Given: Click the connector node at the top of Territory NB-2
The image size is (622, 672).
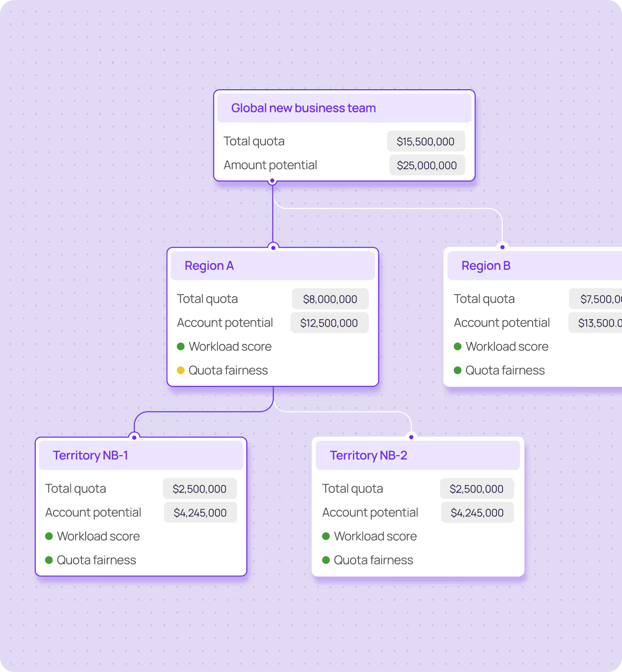Looking at the screenshot, I should coord(411,437).
